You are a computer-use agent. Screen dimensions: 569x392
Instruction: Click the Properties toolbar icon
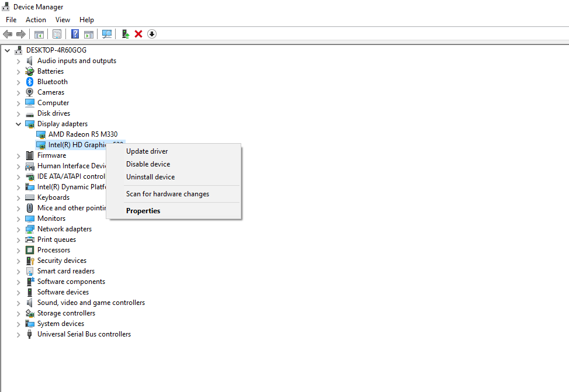pos(57,34)
